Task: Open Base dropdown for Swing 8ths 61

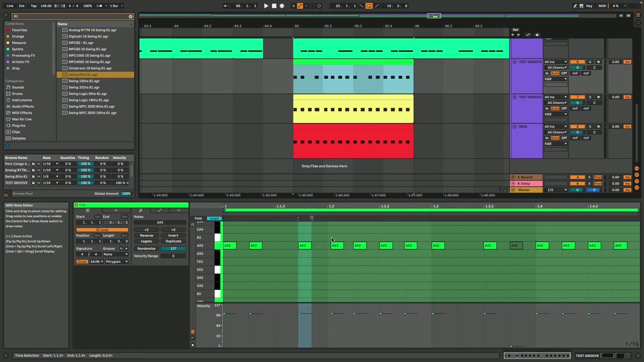Action: click(x=51, y=176)
